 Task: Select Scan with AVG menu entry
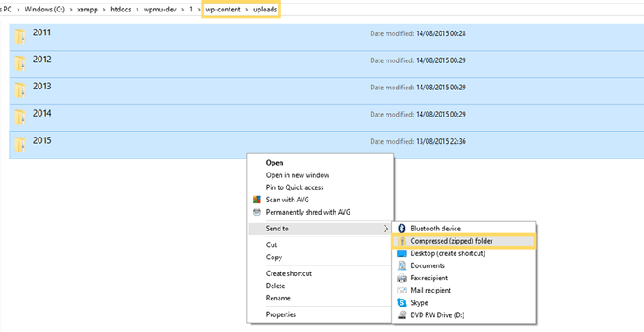point(287,200)
